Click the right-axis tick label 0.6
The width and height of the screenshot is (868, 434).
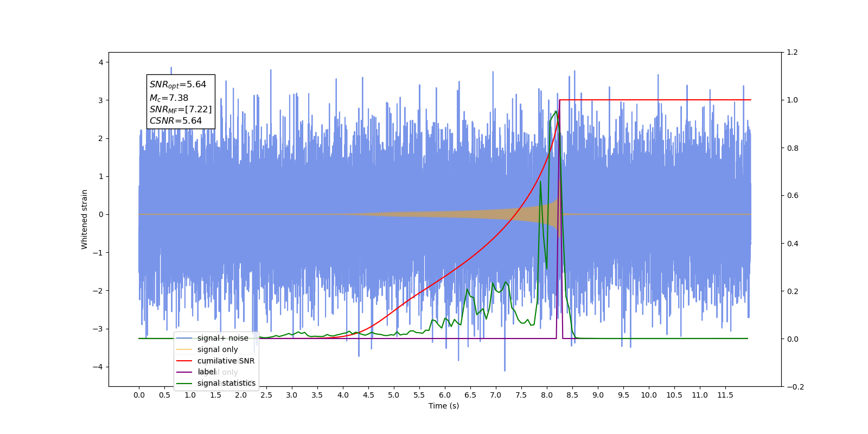[x=793, y=196]
